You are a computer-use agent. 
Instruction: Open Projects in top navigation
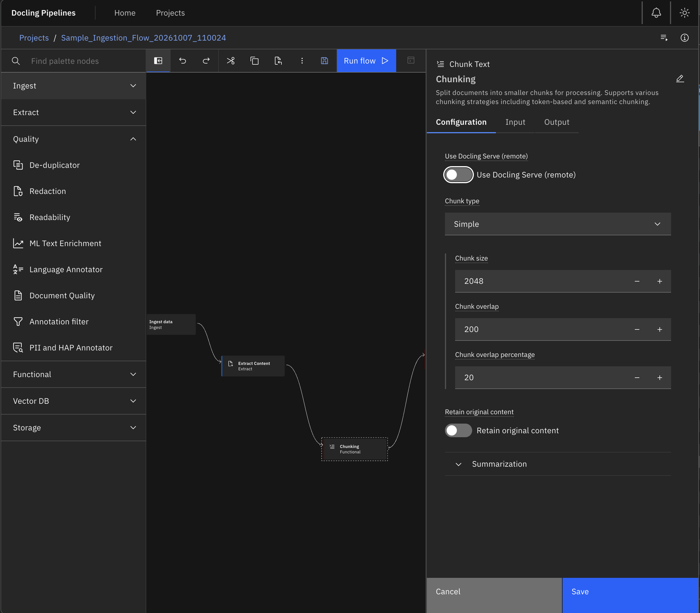pos(170,13)
